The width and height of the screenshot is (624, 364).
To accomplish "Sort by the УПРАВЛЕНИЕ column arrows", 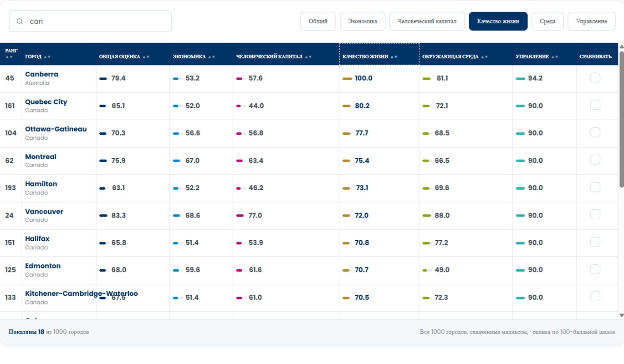I will [x=554, y=57].
